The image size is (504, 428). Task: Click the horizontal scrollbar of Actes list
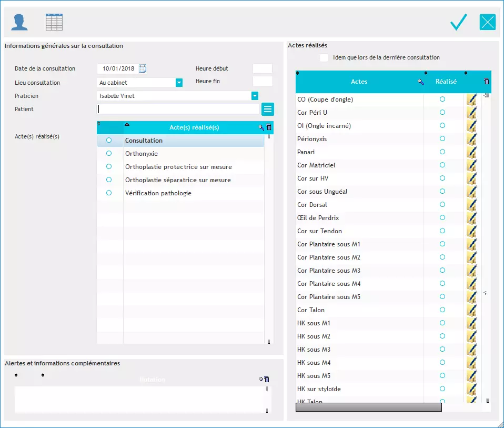[368, 407]
